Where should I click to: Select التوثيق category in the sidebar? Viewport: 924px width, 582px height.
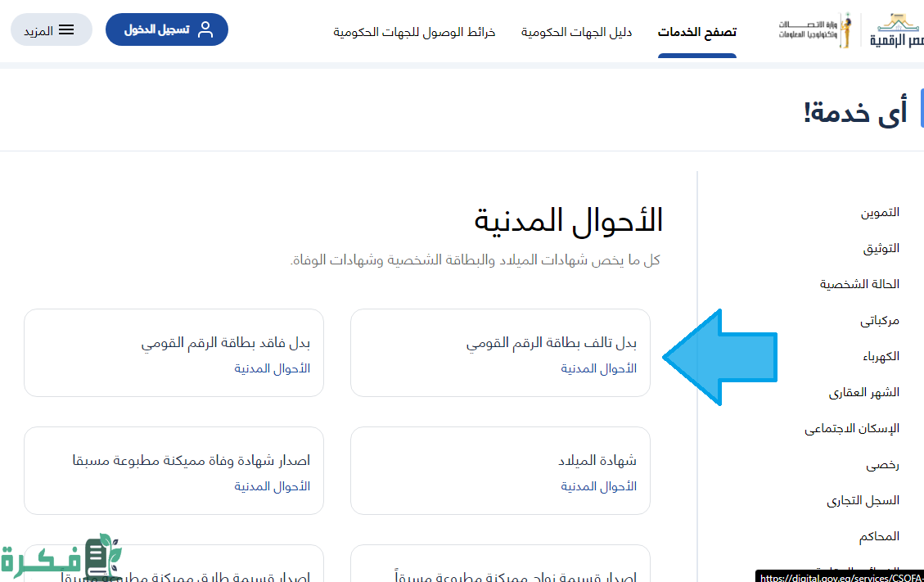point(881,248)
